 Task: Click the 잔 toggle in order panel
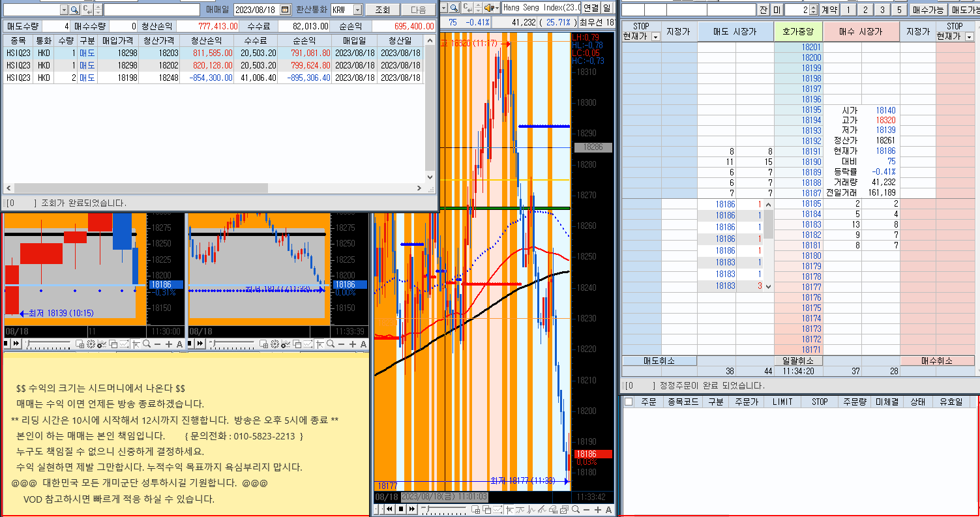point(764,10)
